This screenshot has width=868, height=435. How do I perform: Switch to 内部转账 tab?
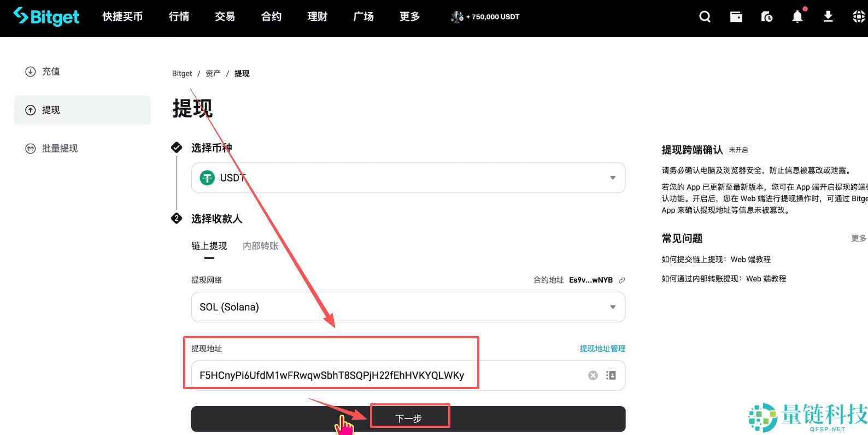coord(261,246)
